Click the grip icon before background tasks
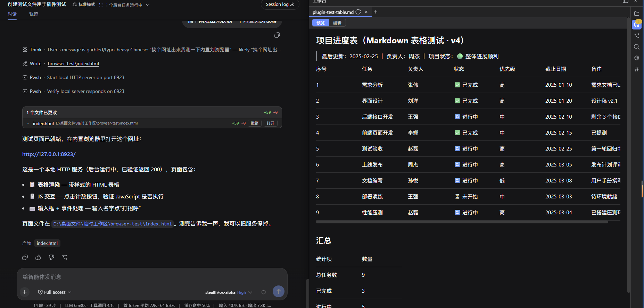The image size is (644, 308). pos(100,5)
